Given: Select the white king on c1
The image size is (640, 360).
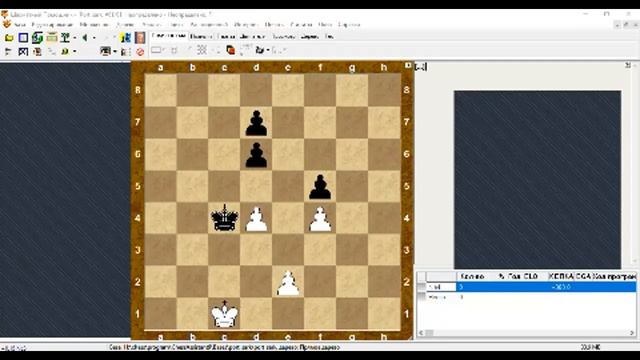Looking at the screenshot, I should 224,314.
